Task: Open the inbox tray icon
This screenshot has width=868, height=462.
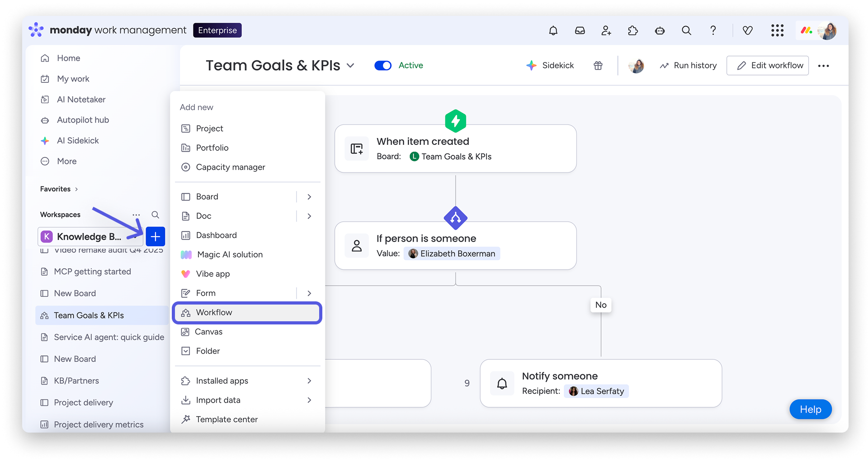Action: pos(580,30)
